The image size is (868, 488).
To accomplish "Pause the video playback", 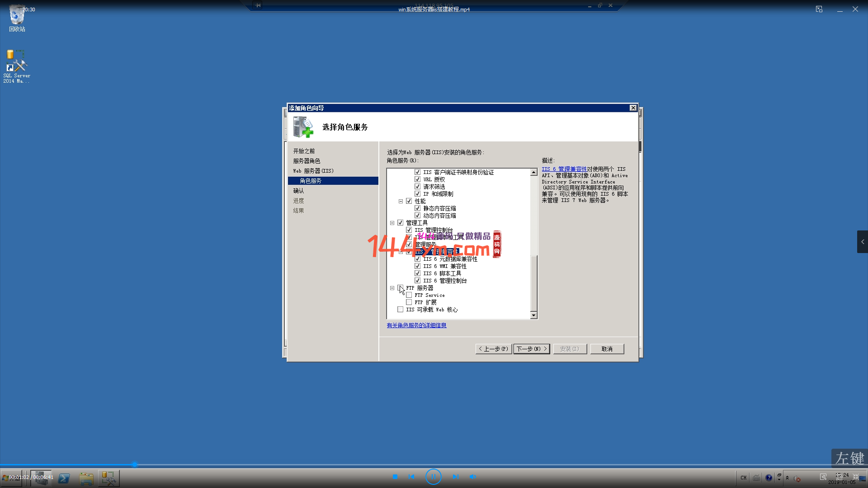I will pos(433,476).
